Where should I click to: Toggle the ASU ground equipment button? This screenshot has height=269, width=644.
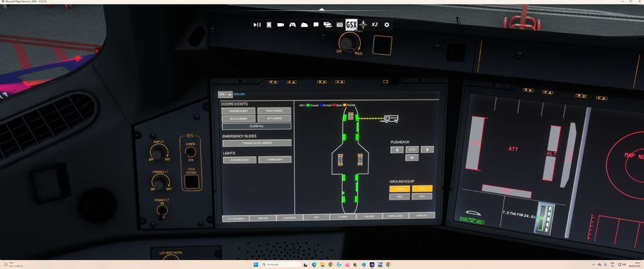tap(400, 197)
